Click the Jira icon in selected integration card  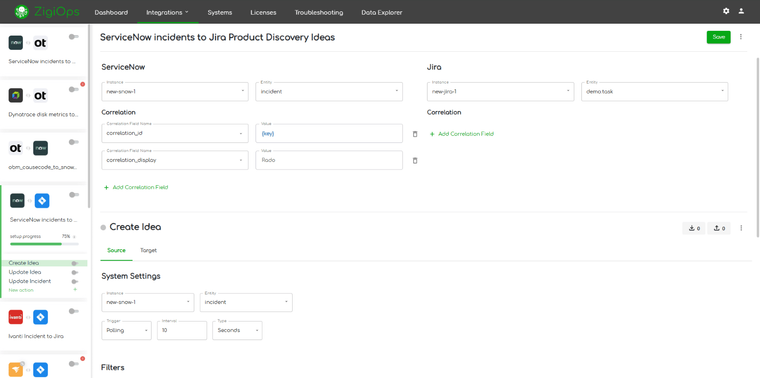(x=42, y=200)
